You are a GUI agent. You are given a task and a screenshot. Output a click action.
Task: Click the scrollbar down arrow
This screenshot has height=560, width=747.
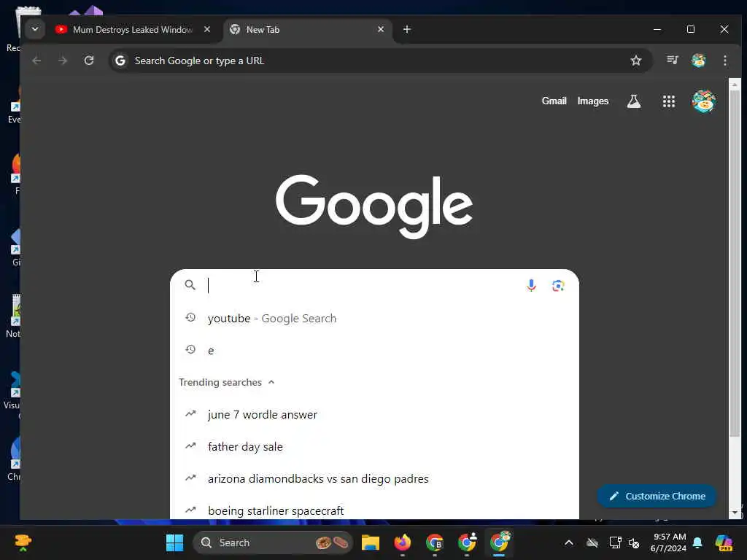pyautogui.click(x=735, y=513)
